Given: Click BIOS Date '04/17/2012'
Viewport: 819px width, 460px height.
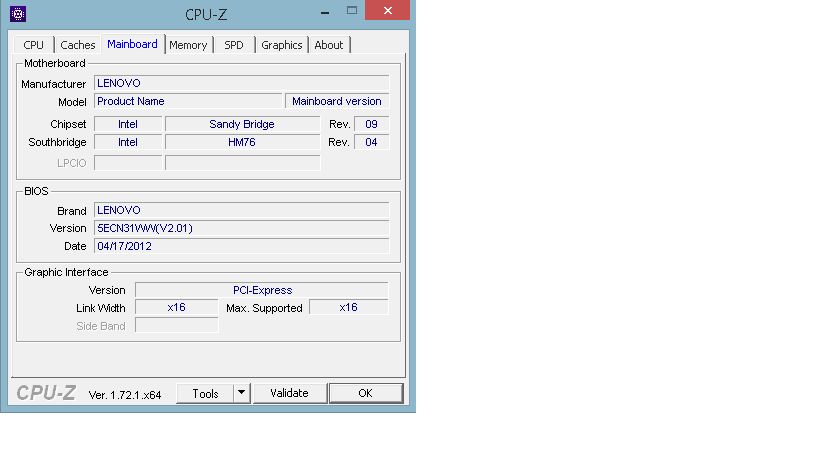Looking at the screenshot, I should pyautogui.click(x=241, y=246).
